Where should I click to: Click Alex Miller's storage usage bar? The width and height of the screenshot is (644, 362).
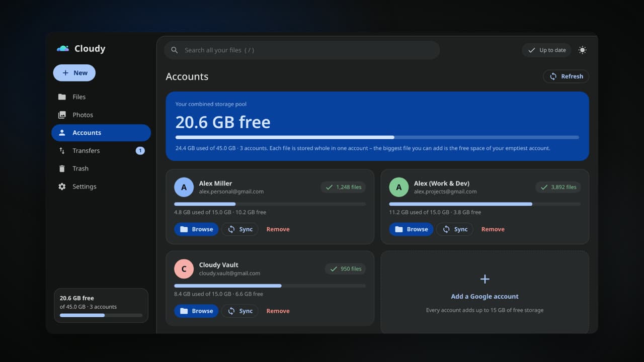[x=270, y=204]
